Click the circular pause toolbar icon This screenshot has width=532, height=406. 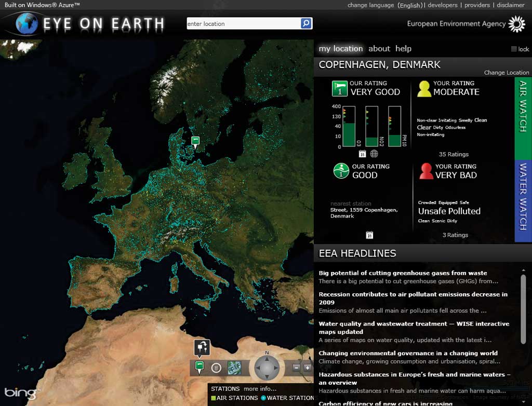(216, 368)
